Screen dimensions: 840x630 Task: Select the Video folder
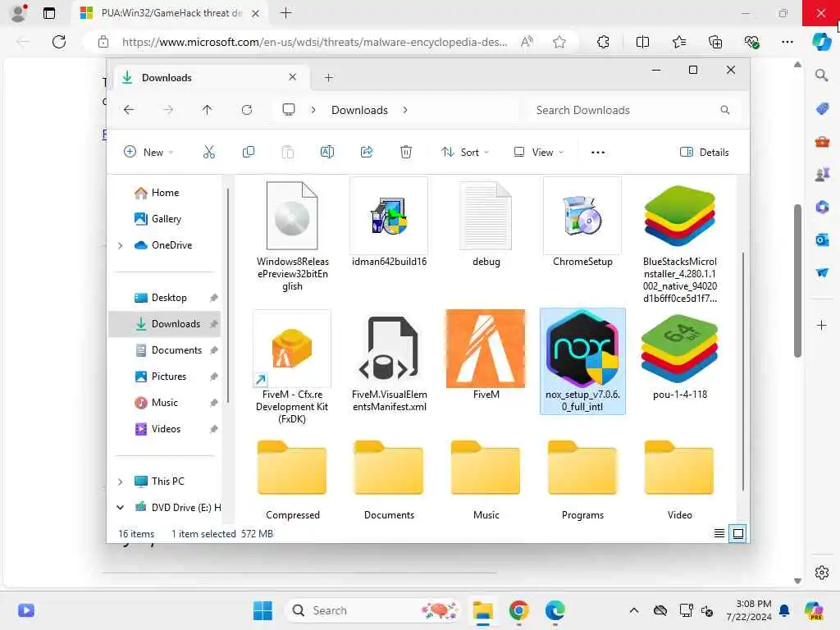[x=679, y=479]
